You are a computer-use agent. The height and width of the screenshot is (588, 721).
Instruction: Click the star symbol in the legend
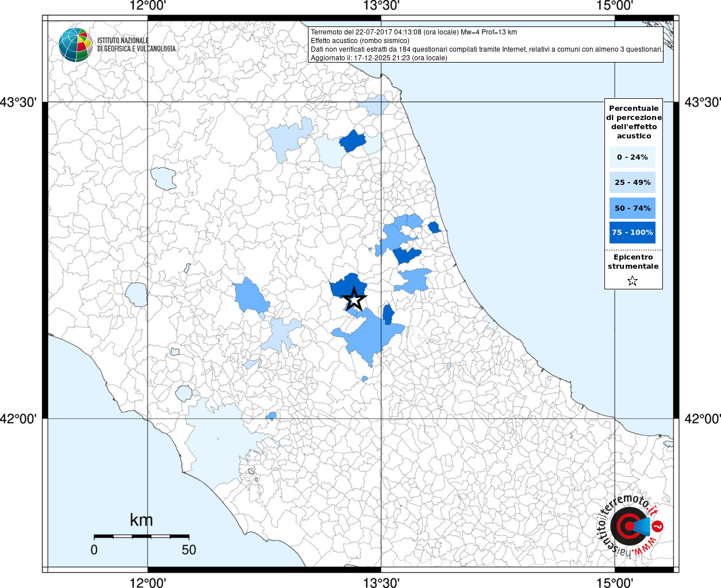point(633,281)
